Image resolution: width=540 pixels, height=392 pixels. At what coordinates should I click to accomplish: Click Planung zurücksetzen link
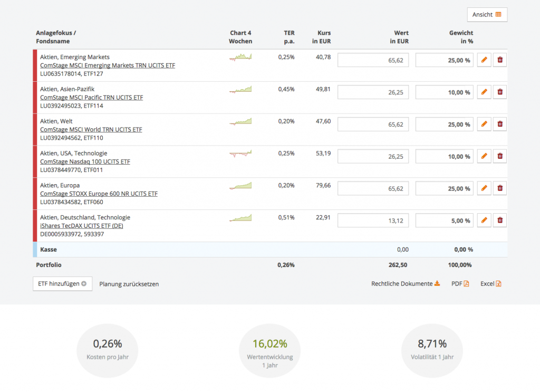click(129, 284)
